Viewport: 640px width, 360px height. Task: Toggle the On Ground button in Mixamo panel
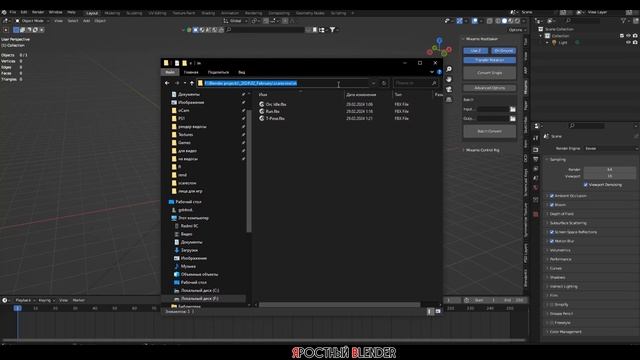[x=503, y=51]
